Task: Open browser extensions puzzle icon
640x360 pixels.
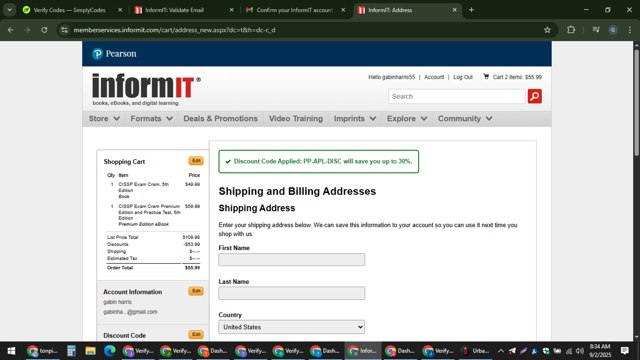Action: (571, 30)
